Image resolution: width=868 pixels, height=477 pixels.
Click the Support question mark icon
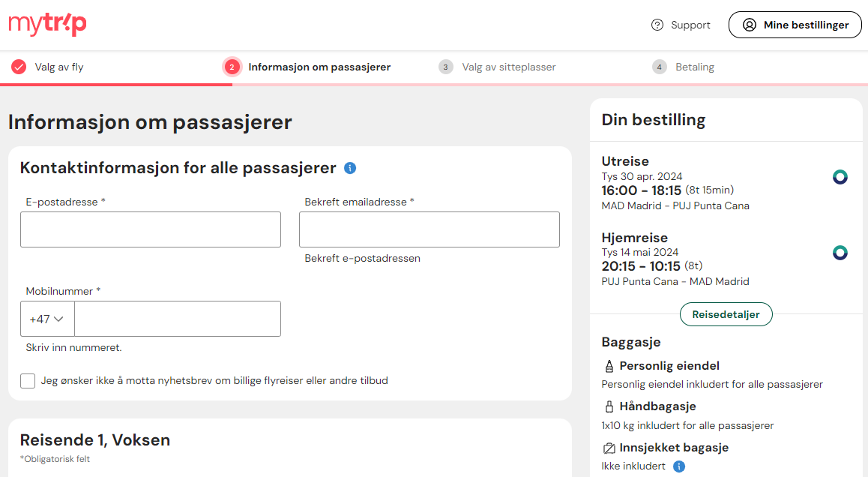(x=657, y=25)
